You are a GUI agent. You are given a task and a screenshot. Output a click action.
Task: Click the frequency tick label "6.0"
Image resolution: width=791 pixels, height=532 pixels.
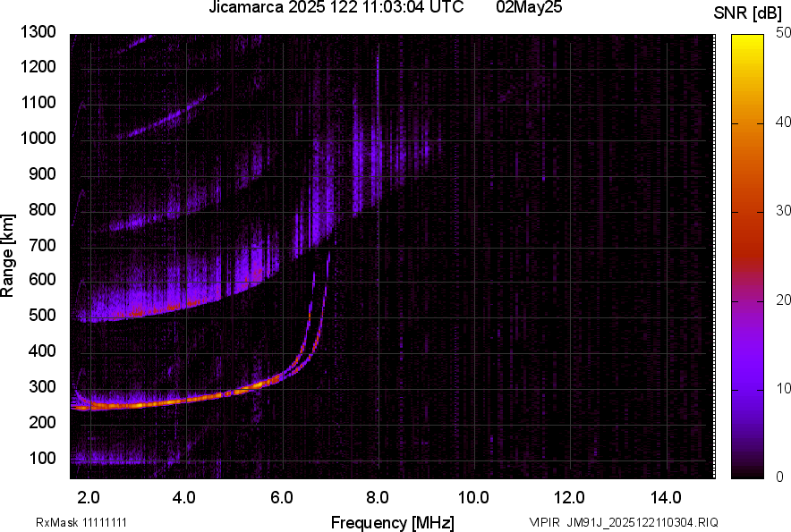point(282,498)
